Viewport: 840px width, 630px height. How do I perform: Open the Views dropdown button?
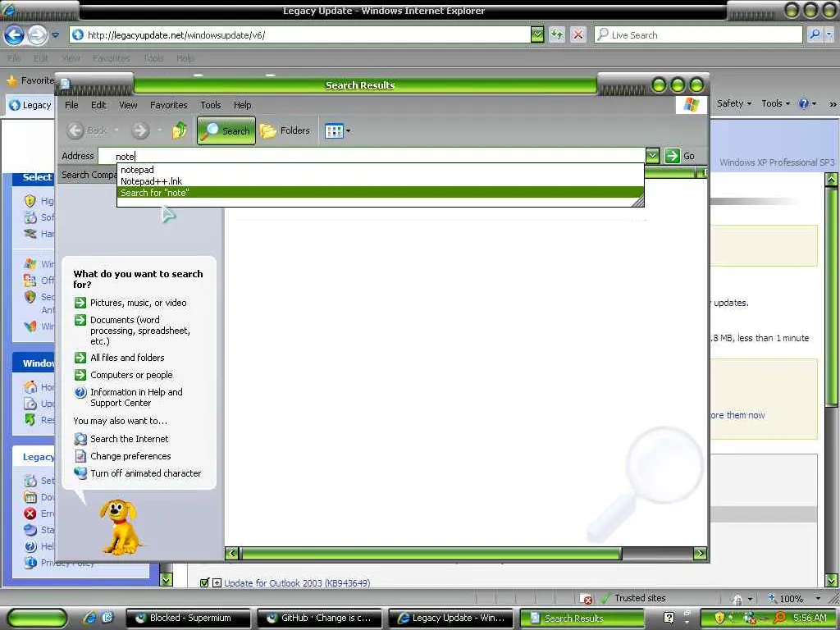point(337,130)
